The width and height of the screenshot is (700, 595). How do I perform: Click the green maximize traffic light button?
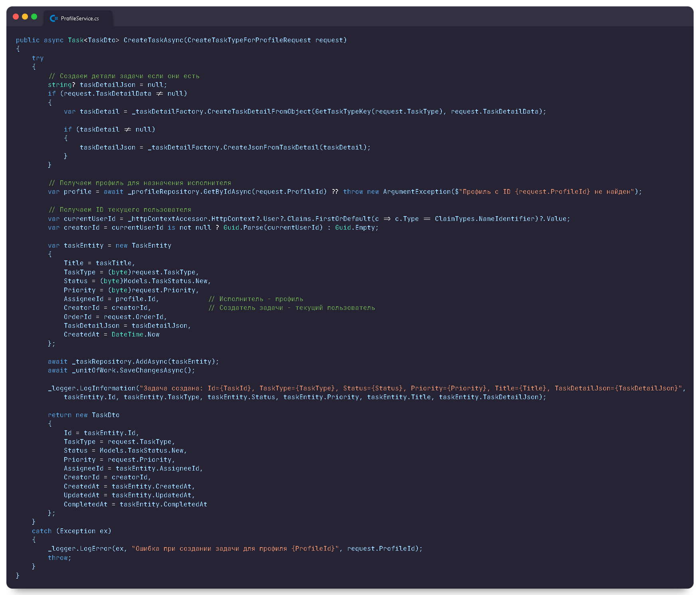tap(35, 17)
